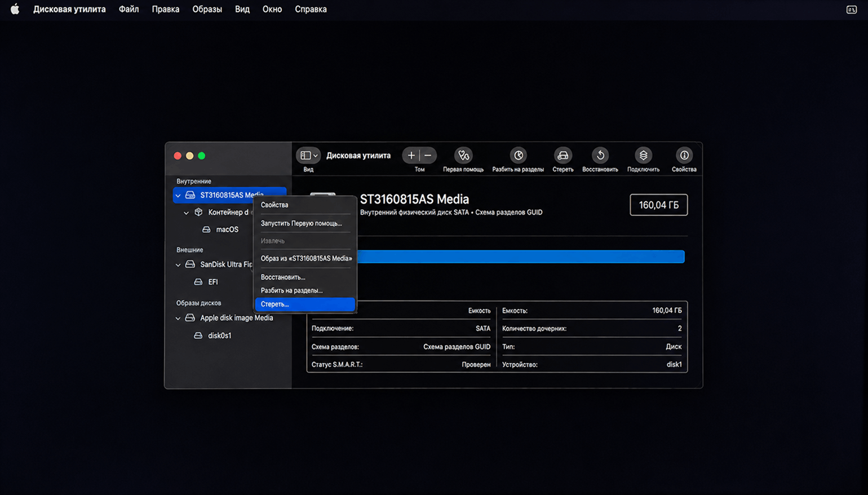Click the Схема разделов GUID table value
Image resolution: width=868 pixels, height=495 pixels.
[x=457, y=347]
